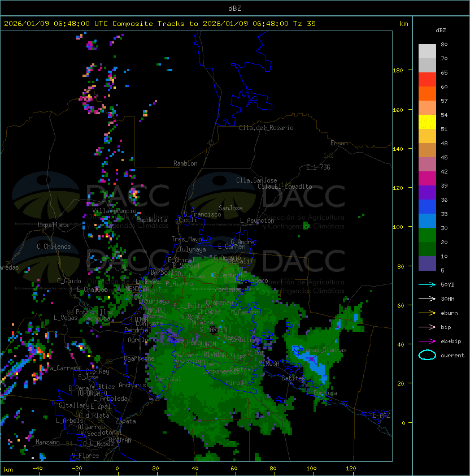Click the Clla.del_Rosario map label
This screenshot has height=476, width=470.
point(266,128)
